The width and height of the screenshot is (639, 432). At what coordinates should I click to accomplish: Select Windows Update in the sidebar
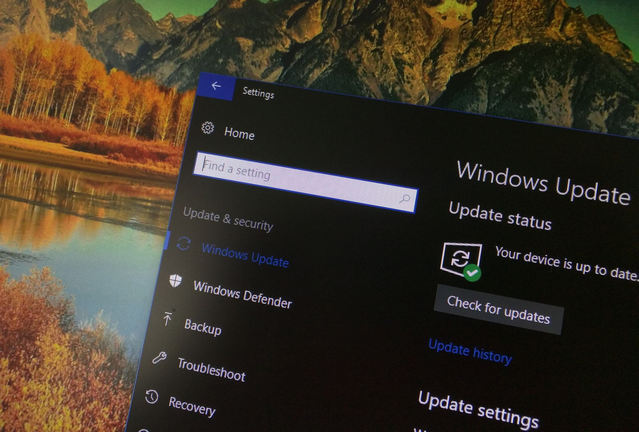[x=245, y=255]
